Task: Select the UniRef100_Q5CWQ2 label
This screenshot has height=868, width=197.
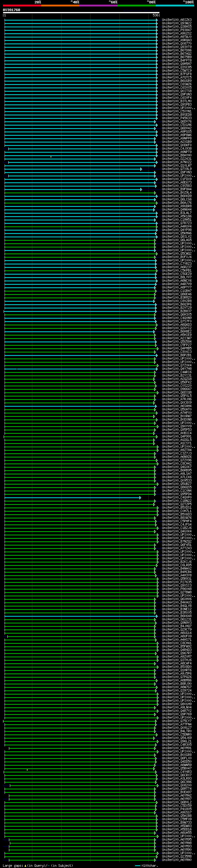Action: [x=177, y=254]
